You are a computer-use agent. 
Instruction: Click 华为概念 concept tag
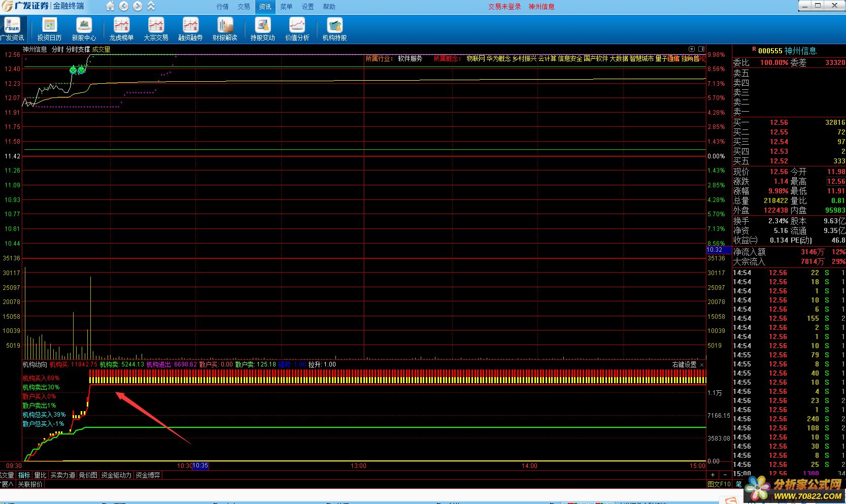click(498, 58)
